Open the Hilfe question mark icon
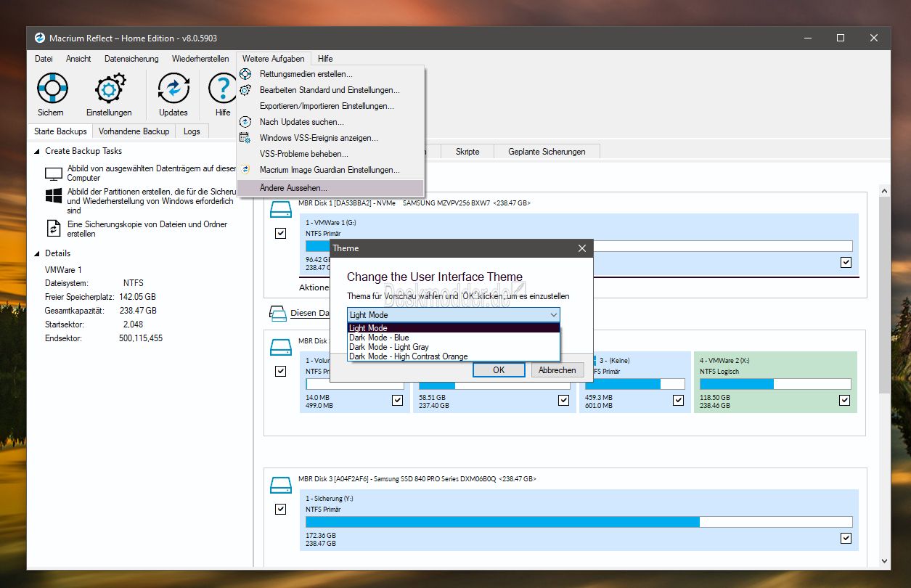 point(222,89)
